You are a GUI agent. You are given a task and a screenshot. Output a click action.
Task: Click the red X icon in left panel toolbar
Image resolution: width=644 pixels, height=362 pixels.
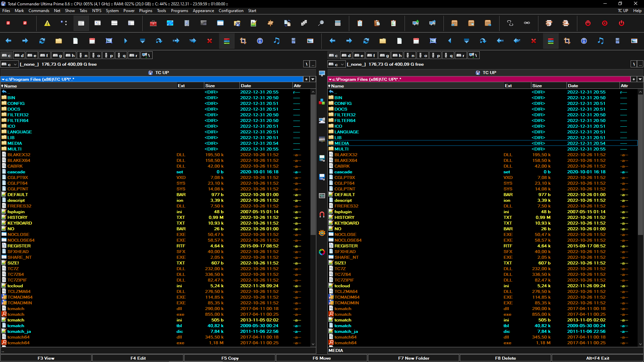click(x=210, y=41)
